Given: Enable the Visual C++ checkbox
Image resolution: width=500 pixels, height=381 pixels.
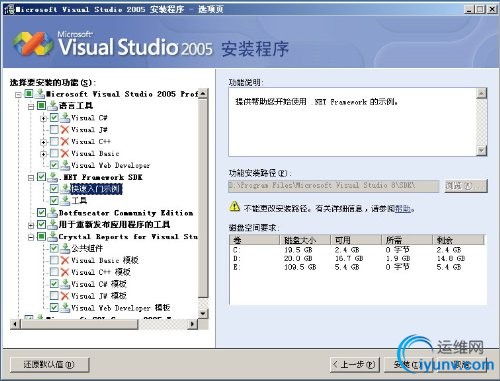Looking at the screenshot, I should [54, 142].
